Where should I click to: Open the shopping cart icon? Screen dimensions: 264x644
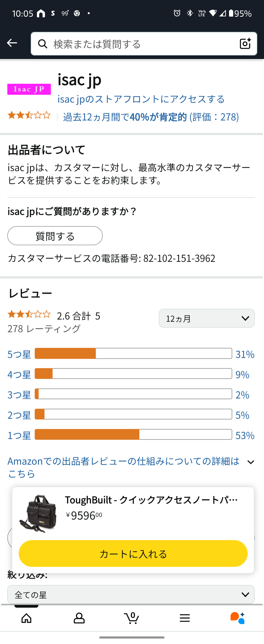coord(132,618)
